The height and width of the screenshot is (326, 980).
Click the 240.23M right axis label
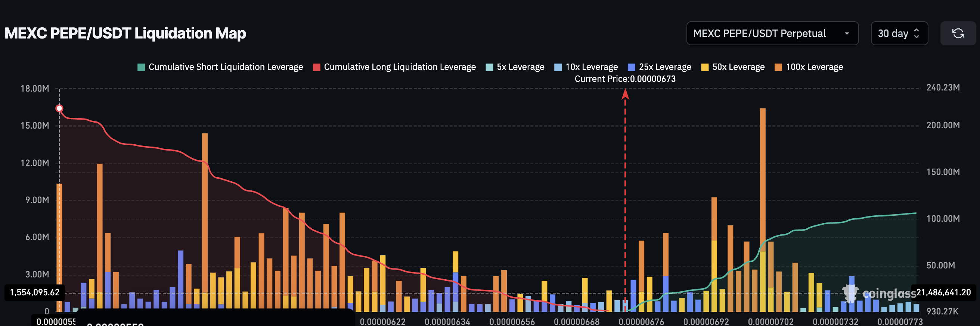click(x=943, y=87)
